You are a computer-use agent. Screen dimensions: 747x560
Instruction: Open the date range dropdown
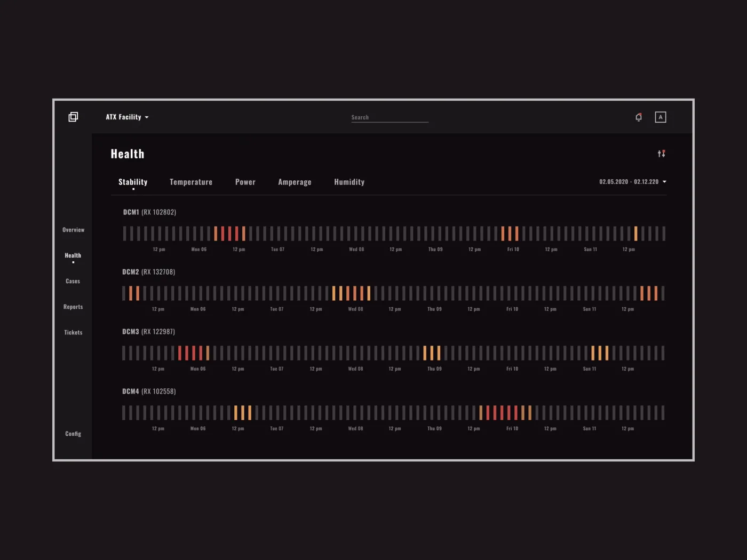point(633,182)
